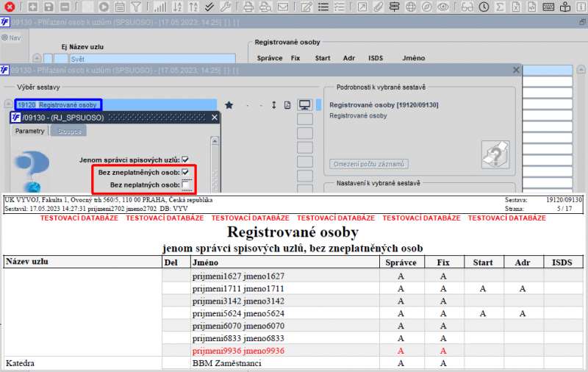Click BBM Zaměstnanci in the report table

pyautogui.click(x=226, y=363)
